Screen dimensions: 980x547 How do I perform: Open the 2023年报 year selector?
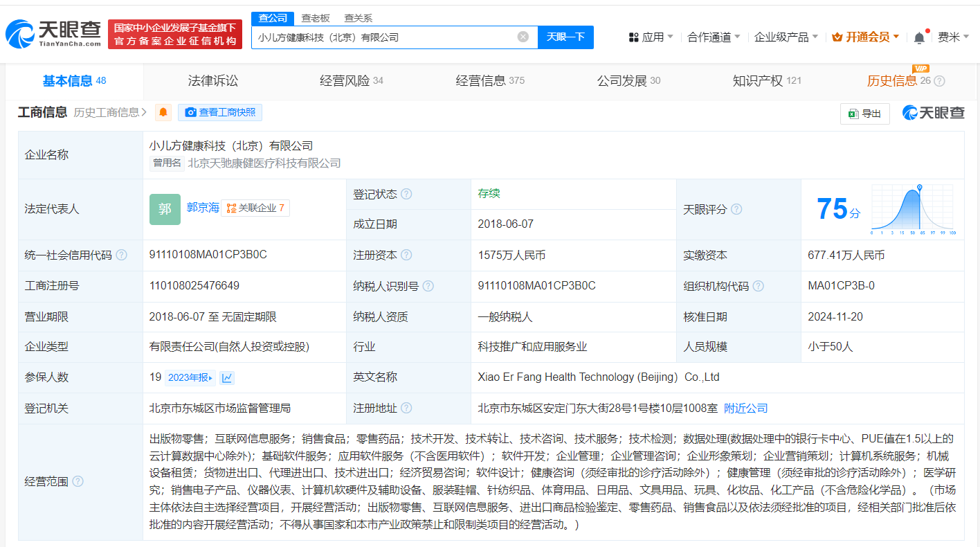point(191,378)
